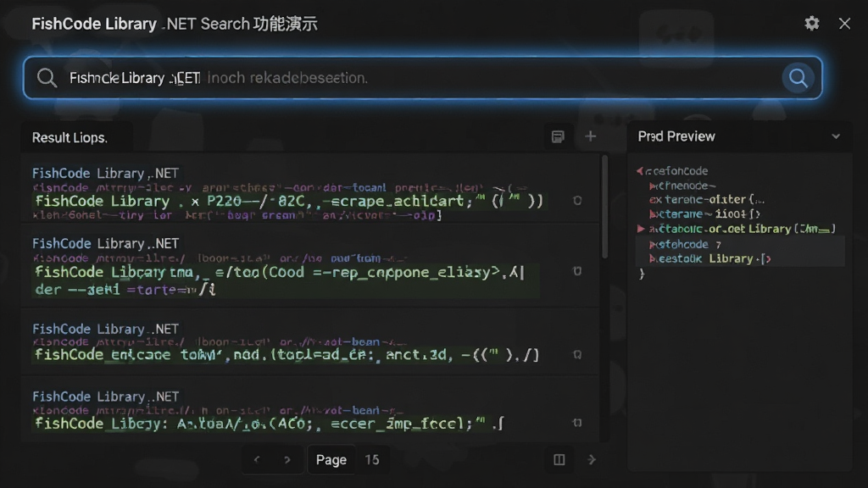Copy the fourth result with eccer_imp_fccel
The width and height of the screenshot is (868, 488).
(x=576, y=423)
